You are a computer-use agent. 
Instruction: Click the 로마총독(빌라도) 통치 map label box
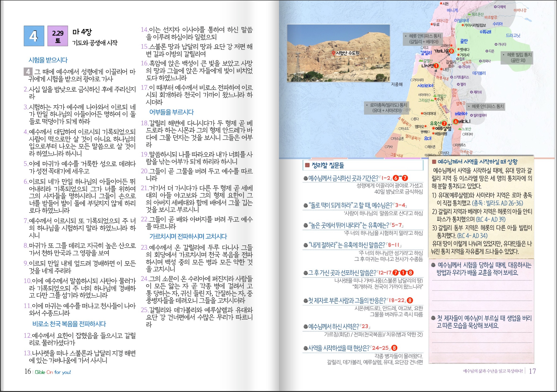[x=387, y=108]
